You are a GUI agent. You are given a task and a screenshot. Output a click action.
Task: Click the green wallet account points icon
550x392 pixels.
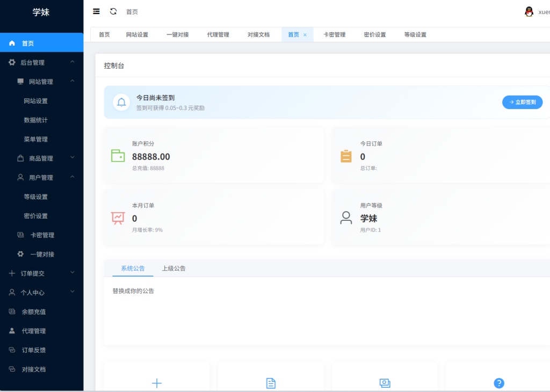pos(118,156)
